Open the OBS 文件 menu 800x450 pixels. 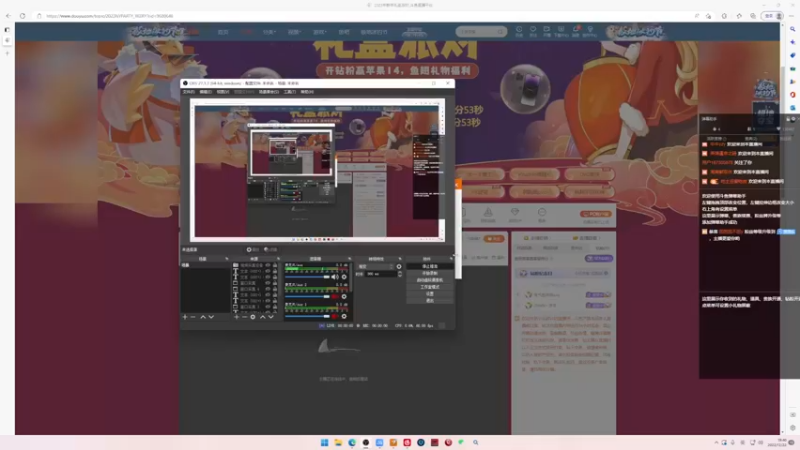point(189,92)
